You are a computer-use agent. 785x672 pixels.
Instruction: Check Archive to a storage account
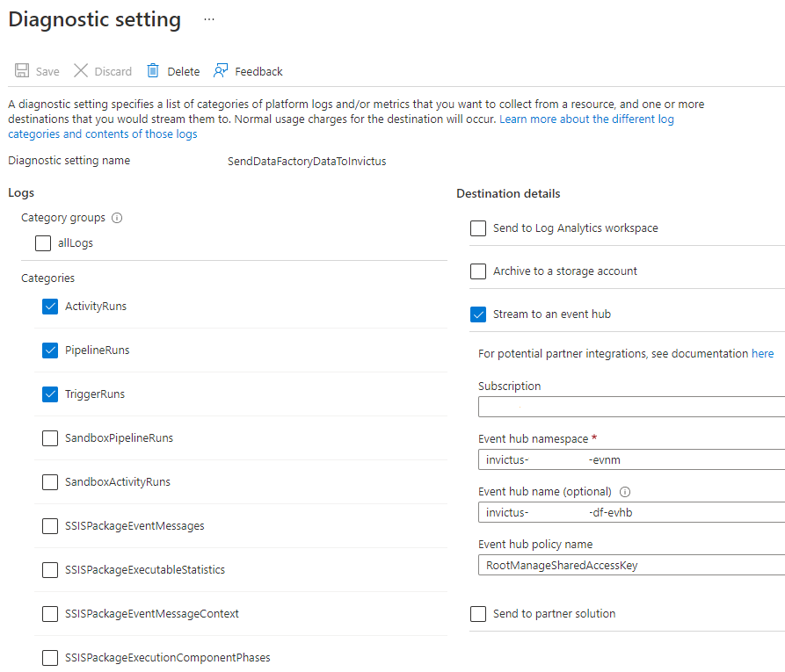478,271
